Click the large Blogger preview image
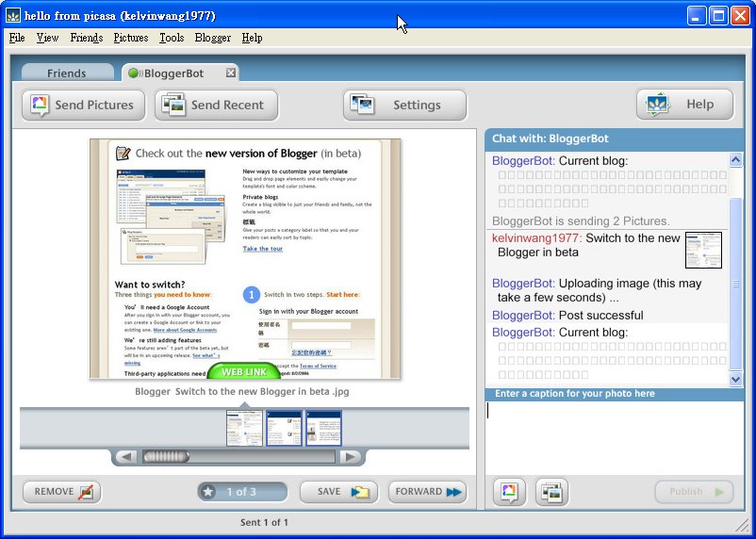Viewport: 756px width, 539px height. [245, 258]
